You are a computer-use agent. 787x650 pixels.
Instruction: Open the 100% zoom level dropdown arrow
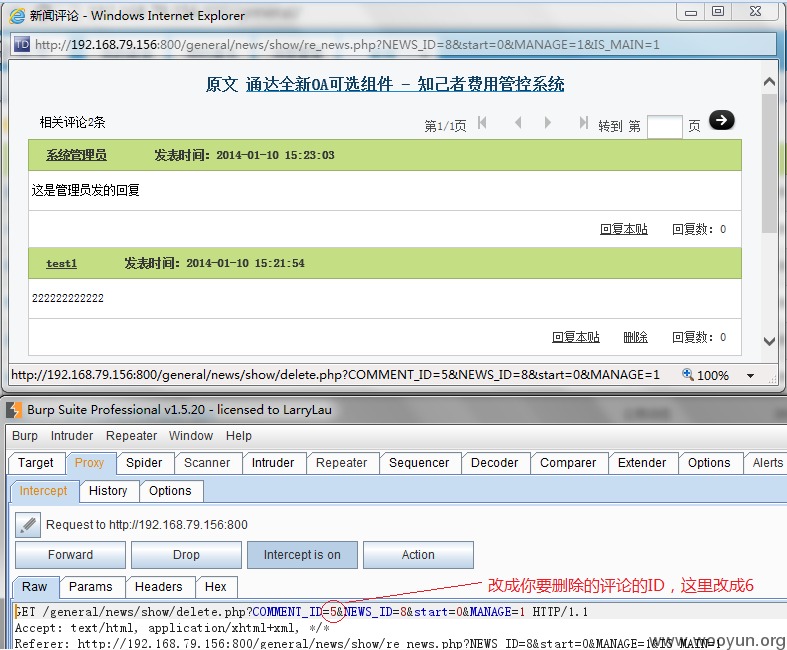[x=750, y=375]
